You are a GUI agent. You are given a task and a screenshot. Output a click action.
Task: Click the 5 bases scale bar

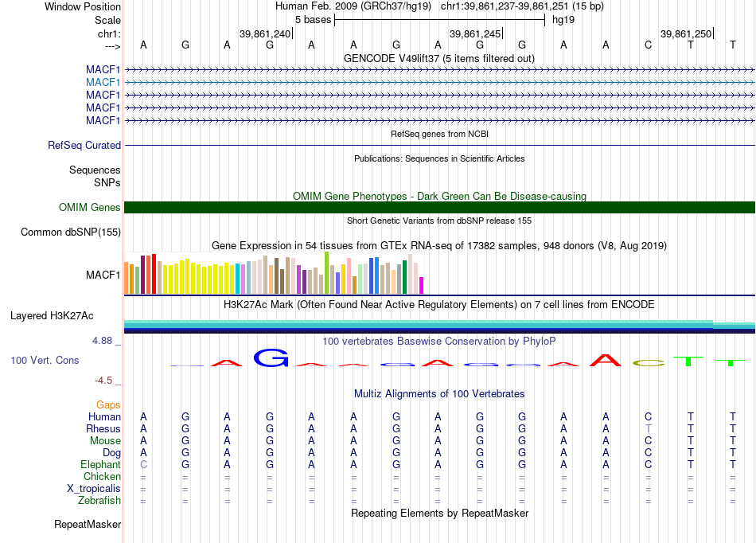pos(439,20)
